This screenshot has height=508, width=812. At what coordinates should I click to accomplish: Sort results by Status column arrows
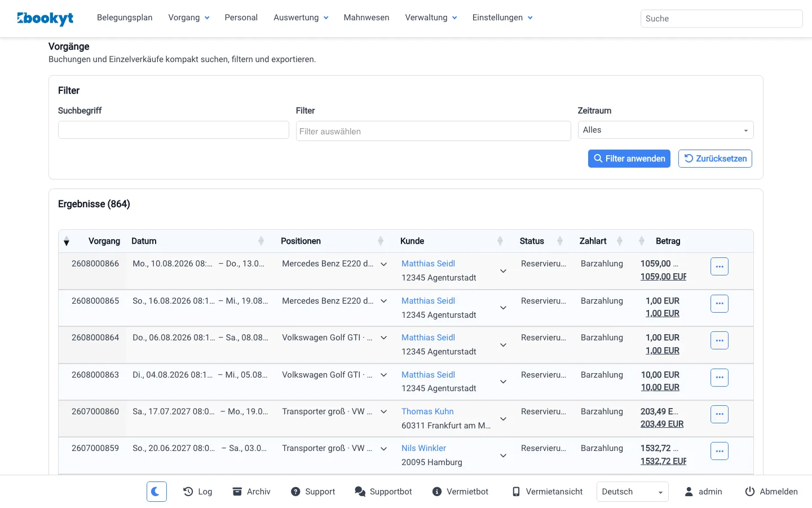click(560, 241)
